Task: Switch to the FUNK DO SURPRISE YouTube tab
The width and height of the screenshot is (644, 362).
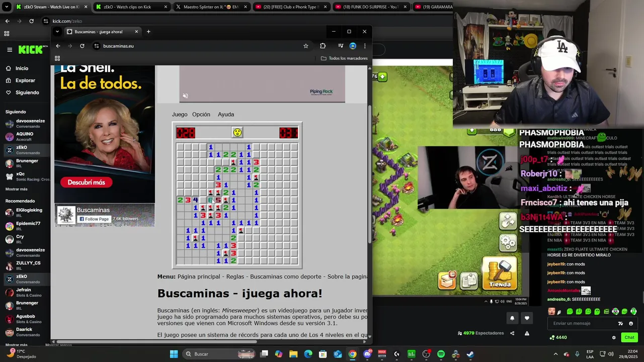Action: (x=371, y=7)
